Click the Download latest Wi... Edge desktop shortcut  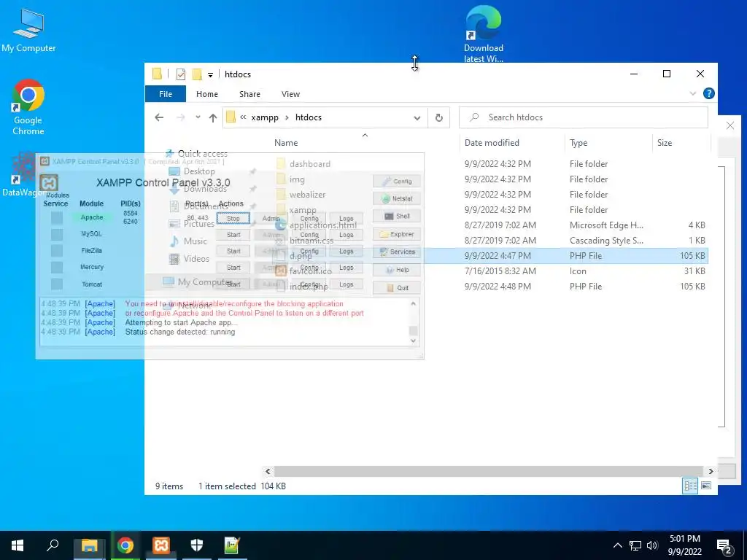click(x=484, y=34)
